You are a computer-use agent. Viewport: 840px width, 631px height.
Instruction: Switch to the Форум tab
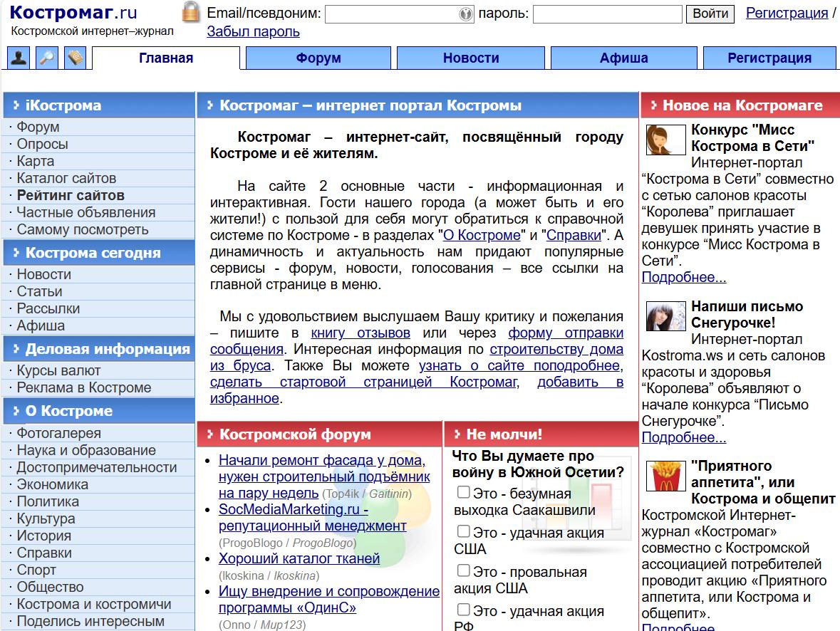318,58
